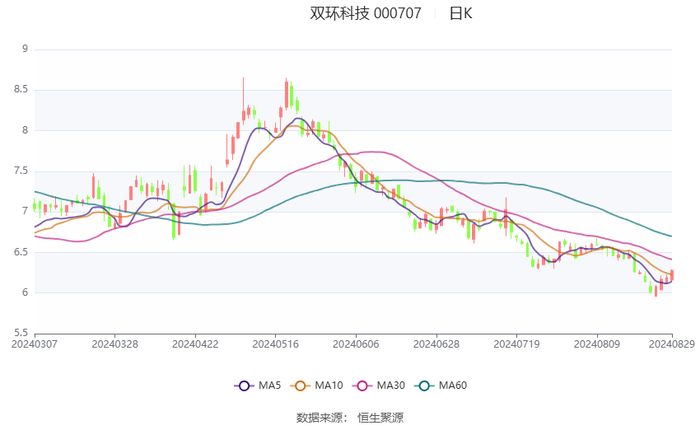Click the y-axis value 9
The width and height of the screenshot is (700, 426).
tap(25, 49)
